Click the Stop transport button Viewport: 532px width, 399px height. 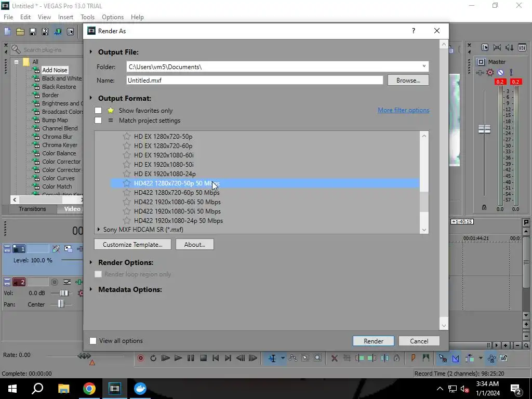click(203, 358)
